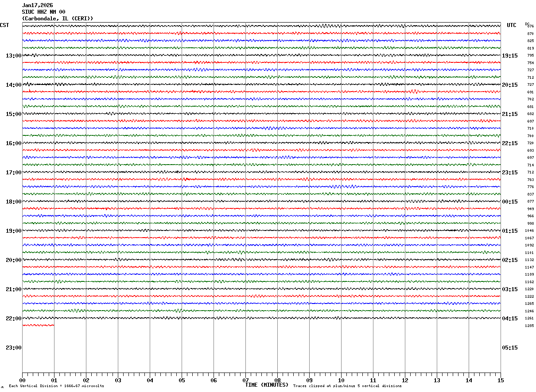Click the 17:00 CST time label

[x=13, y=173]
